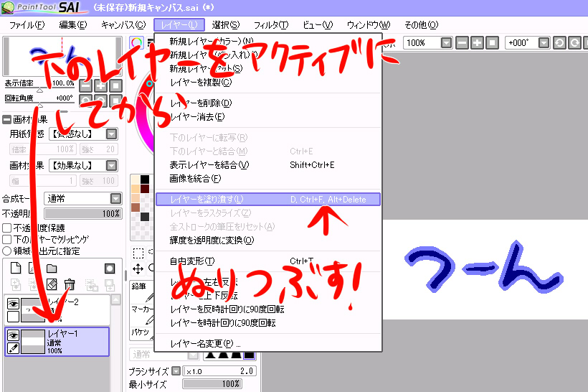
Task: Open the 編集(E) menu
Action: tap(72, 25)
